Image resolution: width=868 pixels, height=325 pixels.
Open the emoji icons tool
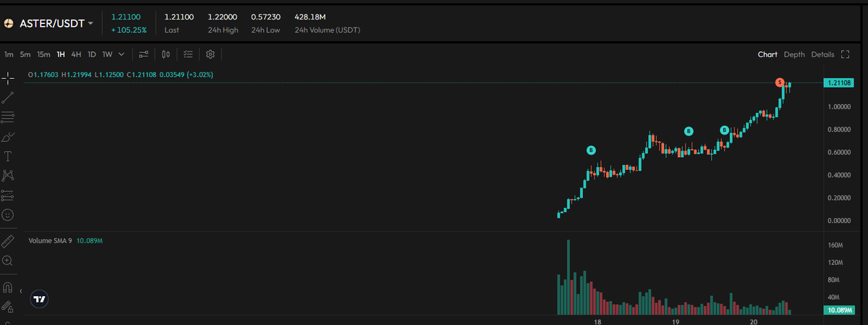point(8,215)
